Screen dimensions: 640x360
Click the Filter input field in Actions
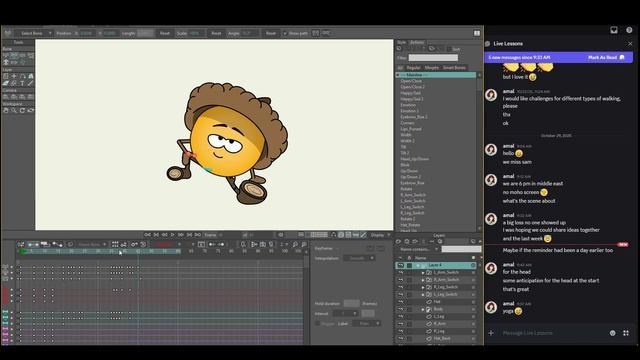click(x=433, y=58)
